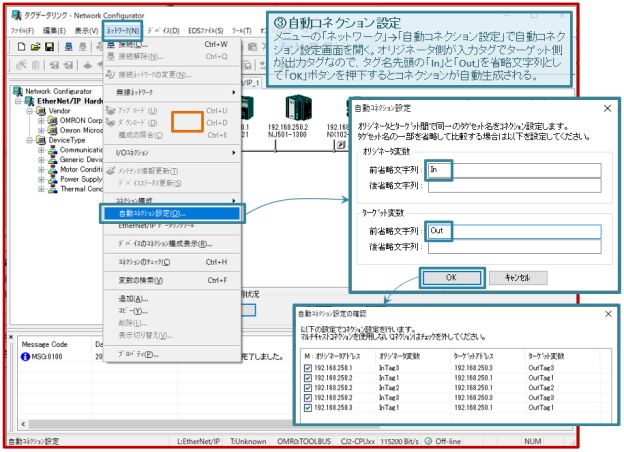
Task: Uncheck the 192.168.250.3 InTag1 connection row
Action: (308, 408)
